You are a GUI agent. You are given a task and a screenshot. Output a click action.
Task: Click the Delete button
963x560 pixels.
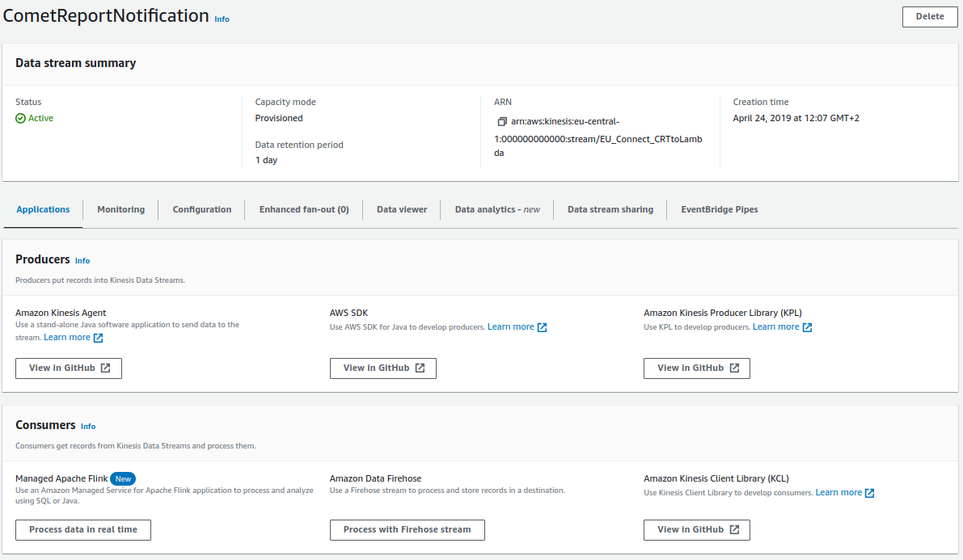point(930,17)
